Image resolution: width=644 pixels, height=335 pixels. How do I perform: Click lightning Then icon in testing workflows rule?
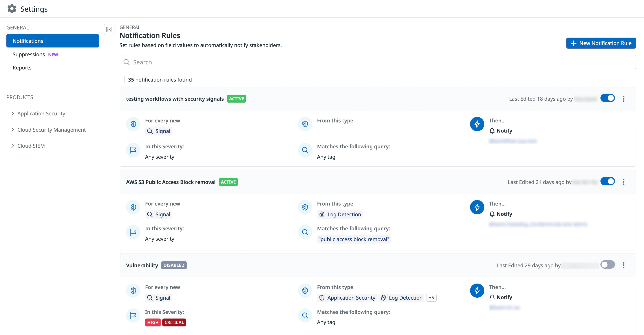coord(477,124)
